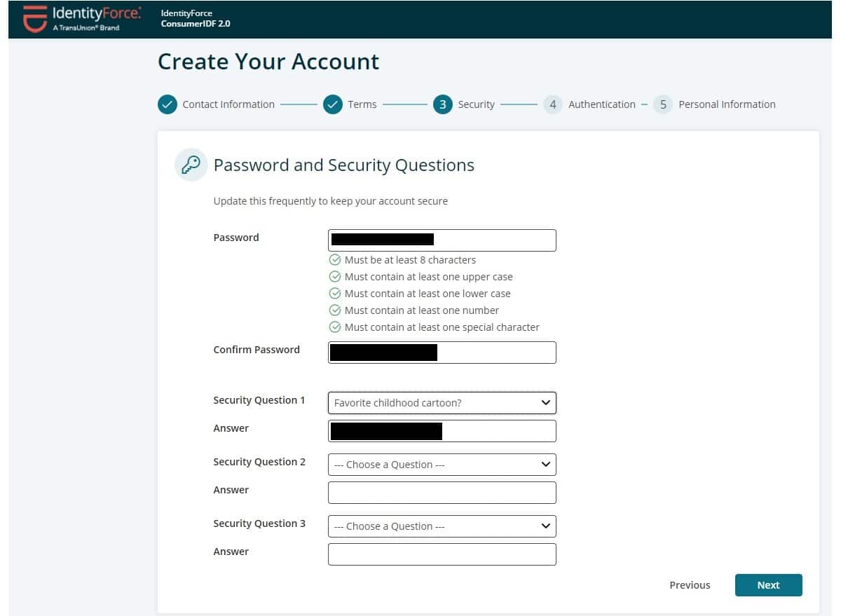The image size is (841, 616).
Task: Open the Security Question 1 dropdown
Action: (x=442, y=403)
